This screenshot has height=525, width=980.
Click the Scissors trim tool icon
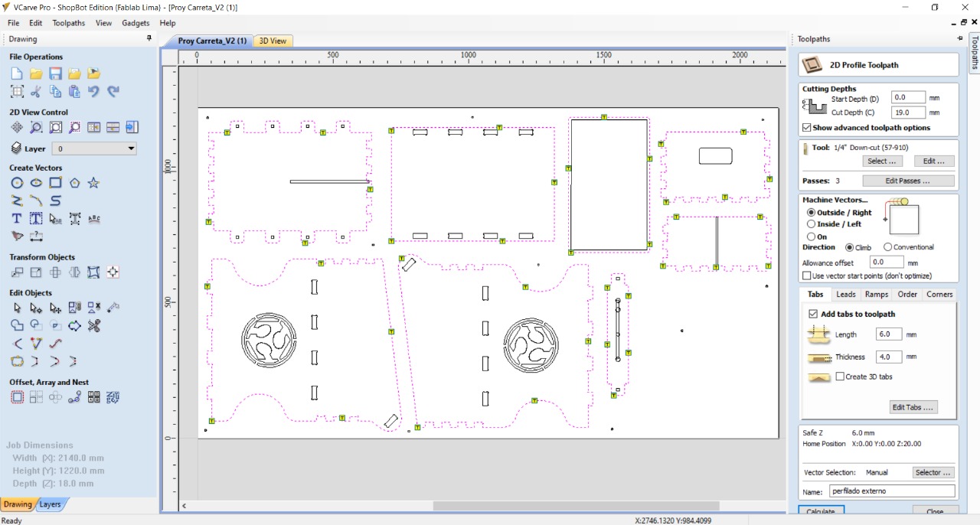pos(93,326)
